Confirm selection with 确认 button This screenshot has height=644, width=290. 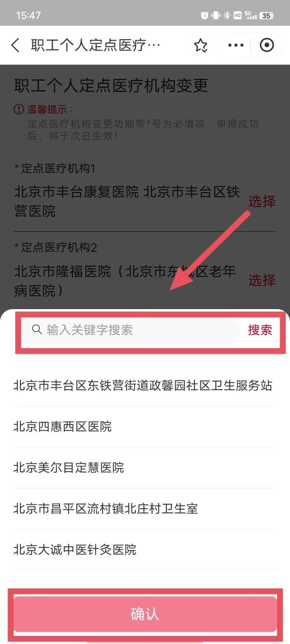(145, 614)
